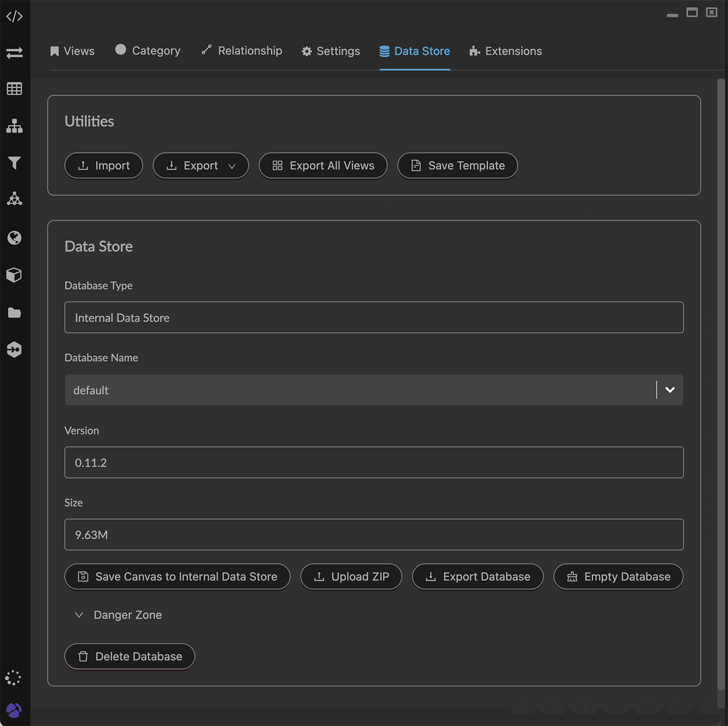Click the Delete Database button
The image size is (728, 726).
click(x=129, y=656)
